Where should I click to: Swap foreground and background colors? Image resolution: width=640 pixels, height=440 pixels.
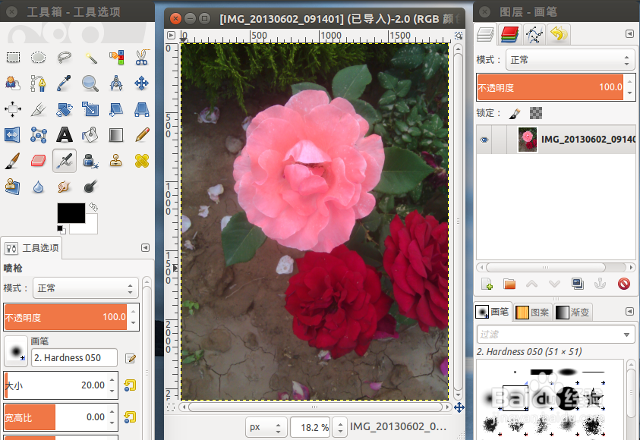(x=93, y=207)
